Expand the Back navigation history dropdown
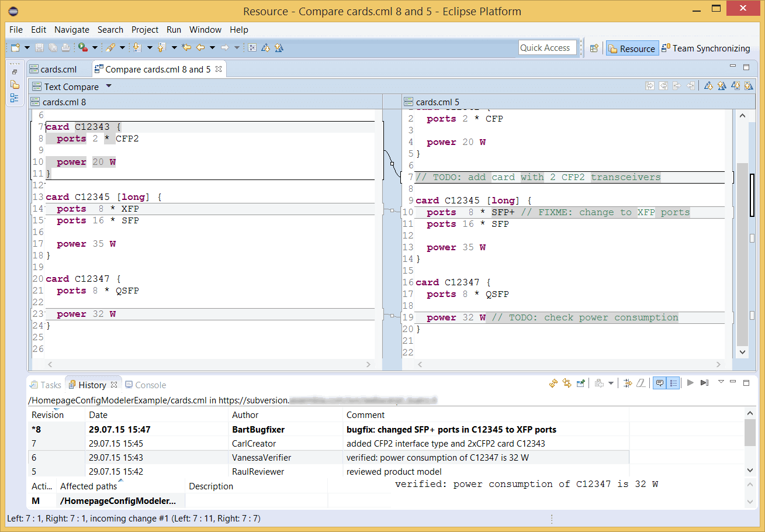765x532 pixels. [x=212, y=48]
